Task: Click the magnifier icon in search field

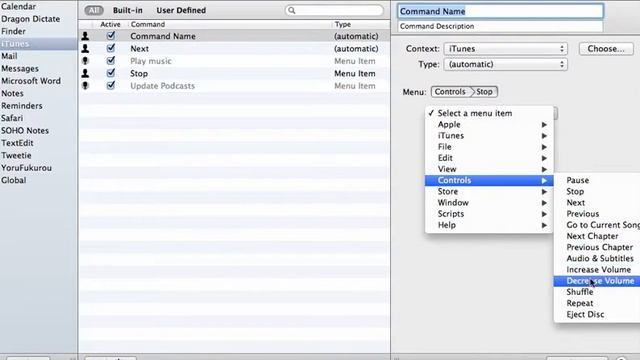Action: 291,11
